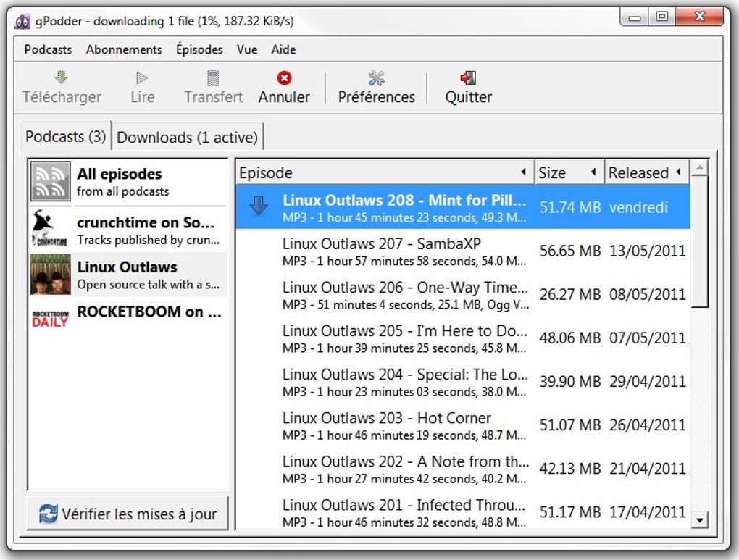This screenshot has width=739, height=560.
Task: Click the episode list vertical scrollbar thumb
Action: click(x=700, y=242)
